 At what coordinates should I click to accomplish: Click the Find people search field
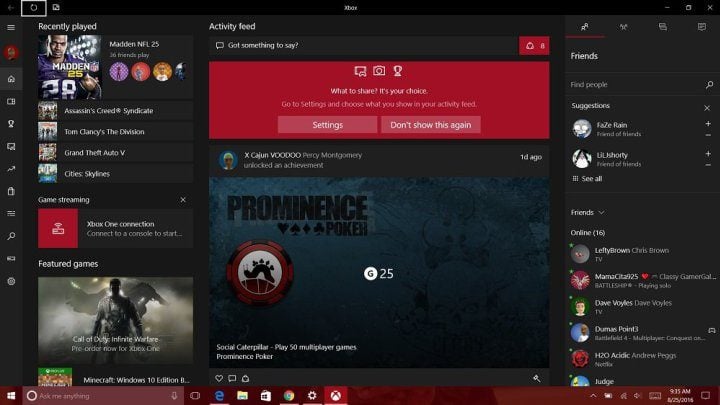(x=636, y=84)
